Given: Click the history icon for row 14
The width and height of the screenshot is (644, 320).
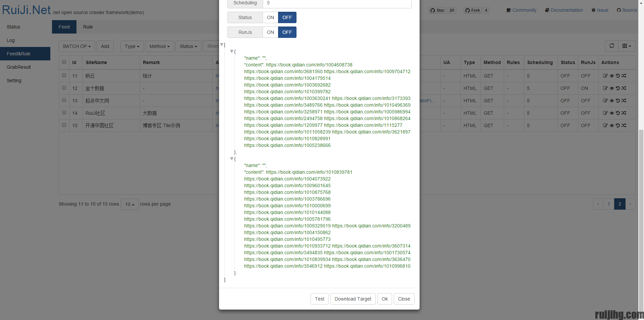Looking at the screenshot, I should coord(618,113).
